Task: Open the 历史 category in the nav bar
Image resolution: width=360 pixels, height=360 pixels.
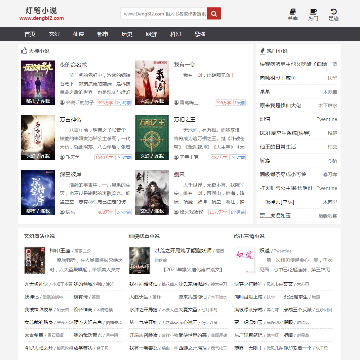Action: [127, 34]
